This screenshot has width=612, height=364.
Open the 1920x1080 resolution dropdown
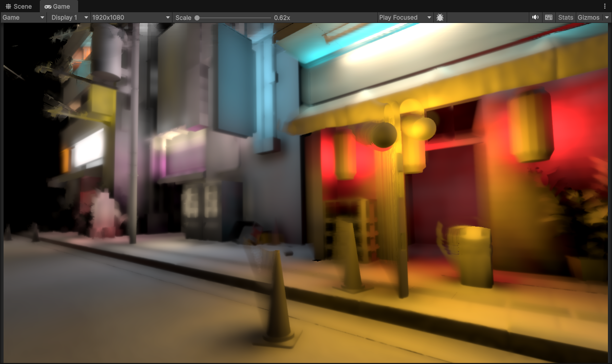[131, 17]
